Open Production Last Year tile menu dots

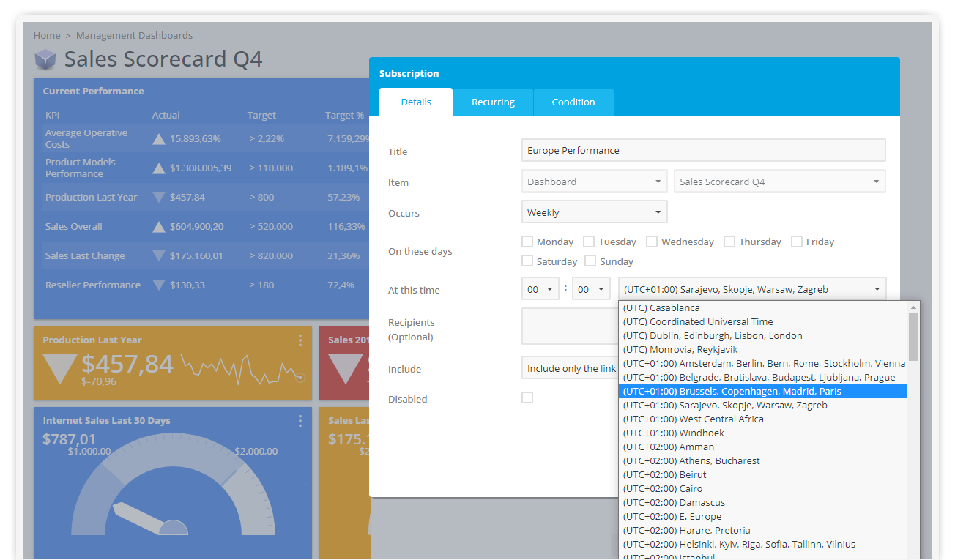pyautogui.click(x=300, y=340)
